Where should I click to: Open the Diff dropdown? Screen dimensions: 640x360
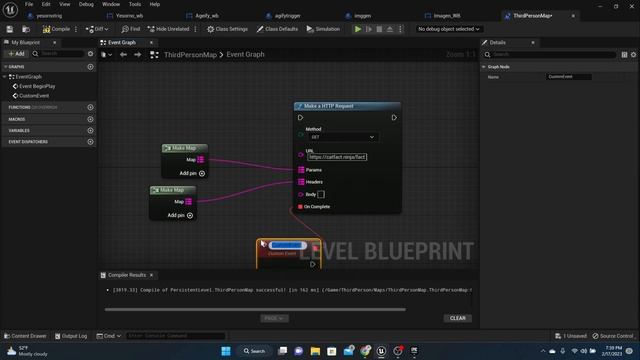97,29
